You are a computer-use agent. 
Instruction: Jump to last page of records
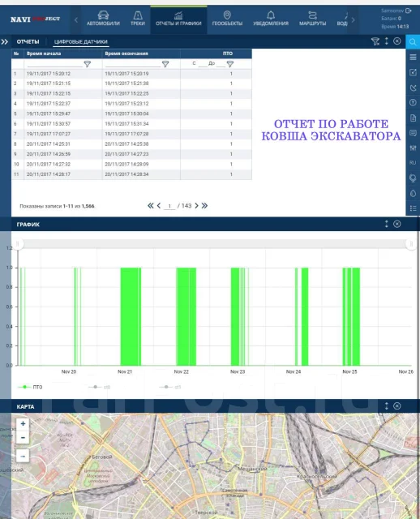[205, 206]
